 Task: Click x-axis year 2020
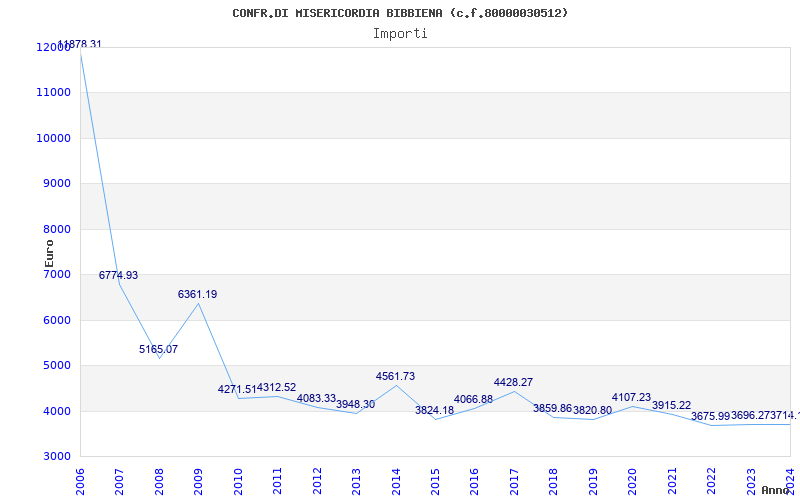click(632, 481)
